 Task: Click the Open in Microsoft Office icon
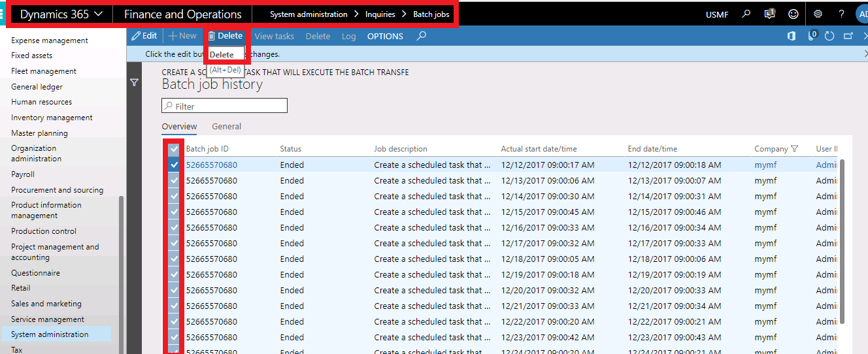point(792,36)
